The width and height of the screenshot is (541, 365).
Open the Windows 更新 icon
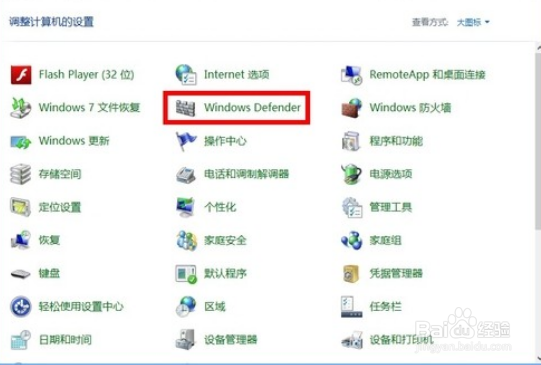point(21,141)
